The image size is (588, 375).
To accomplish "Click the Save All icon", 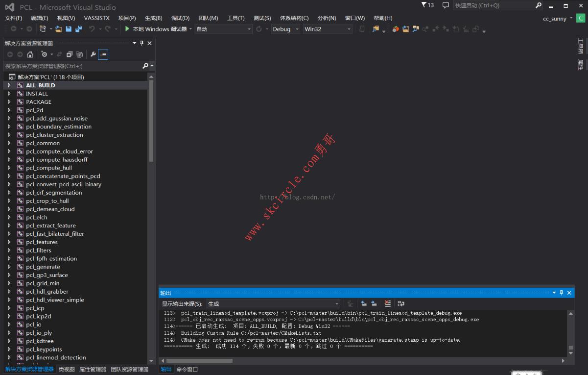I will tap(78, 29).
